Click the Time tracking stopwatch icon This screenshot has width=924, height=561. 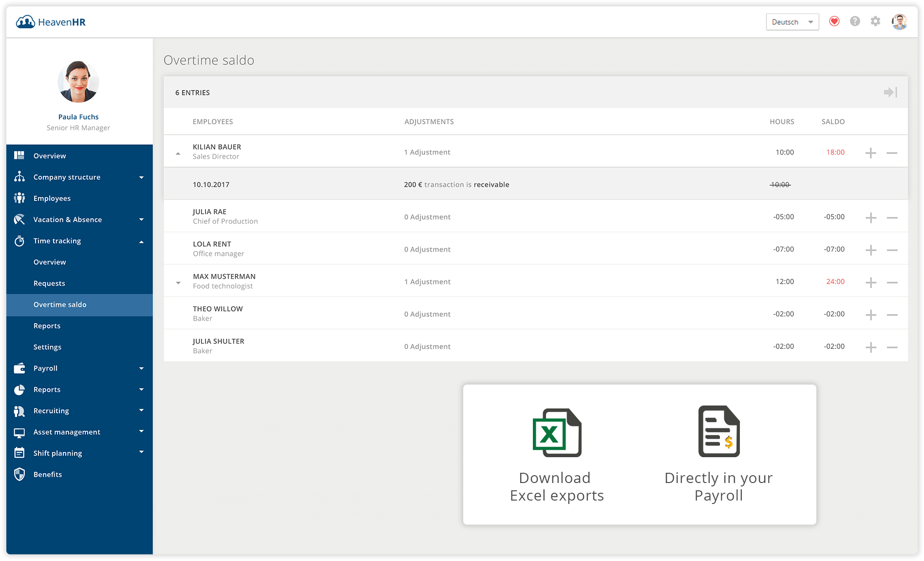click(19, 241)
